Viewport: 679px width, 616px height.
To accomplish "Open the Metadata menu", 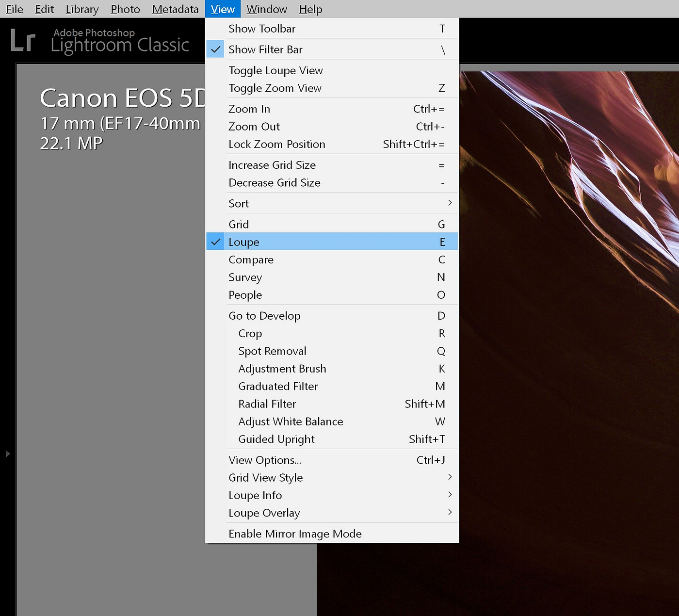I will 175,9.
